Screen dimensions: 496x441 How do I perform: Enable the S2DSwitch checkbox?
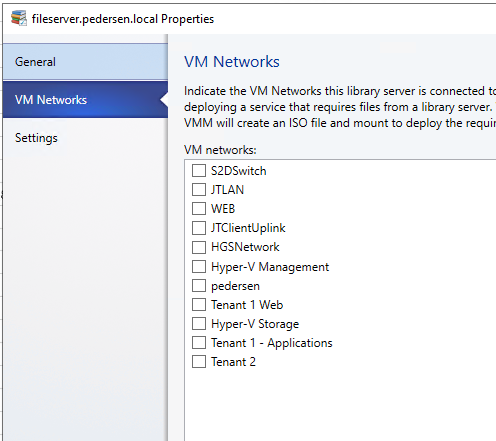pyautogui.click(x=199, y=171)
